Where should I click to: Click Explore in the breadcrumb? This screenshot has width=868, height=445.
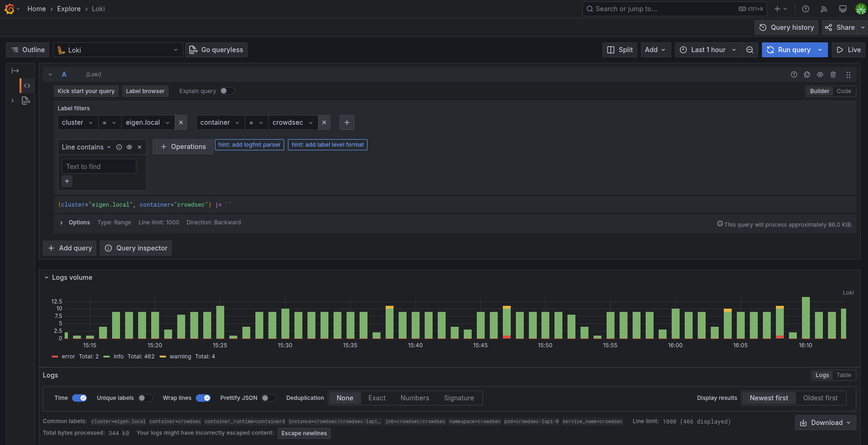point(69,9)
